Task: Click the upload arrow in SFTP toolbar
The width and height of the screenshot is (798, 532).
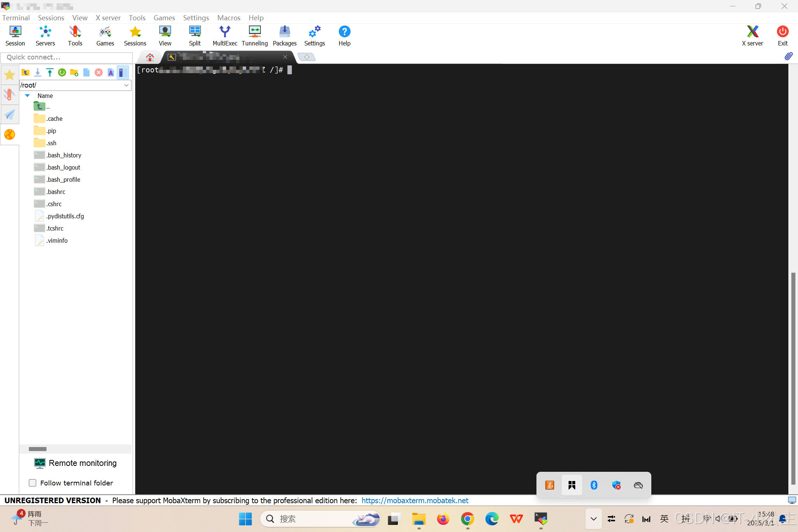Action: tap(50, 72)
